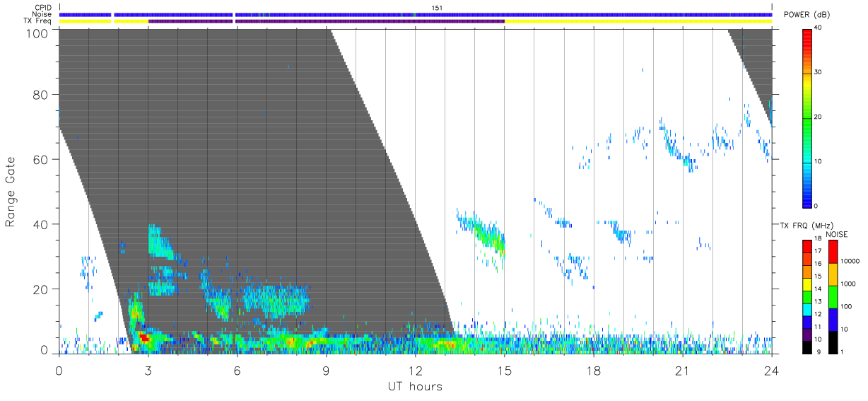Screen dimensions: 868x401
Task: Click the yellow TX Freq strip after 15 UT
Action: [x=638, y=21]
